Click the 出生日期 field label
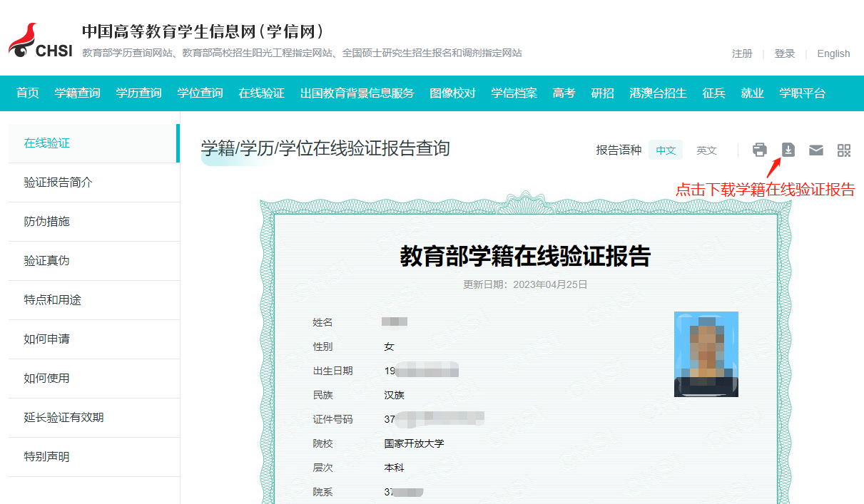 (332, 371)
